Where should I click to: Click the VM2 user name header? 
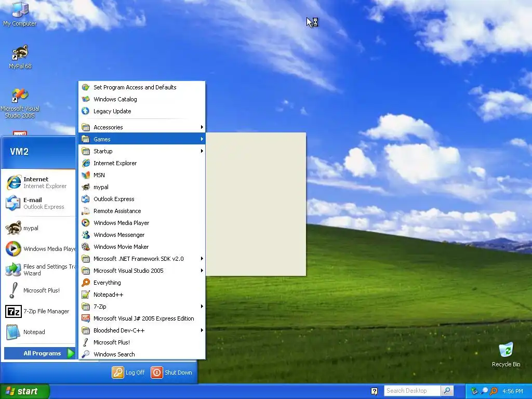click(19, 152)
